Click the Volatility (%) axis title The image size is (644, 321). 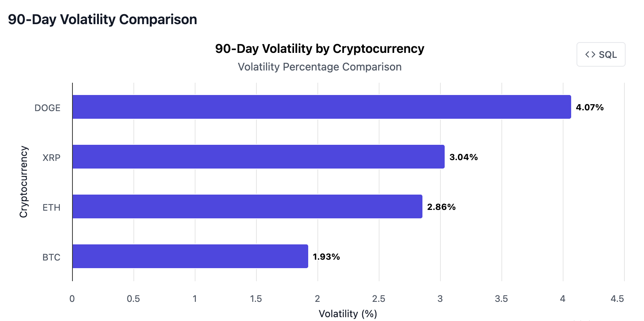[x=347, y=313]
